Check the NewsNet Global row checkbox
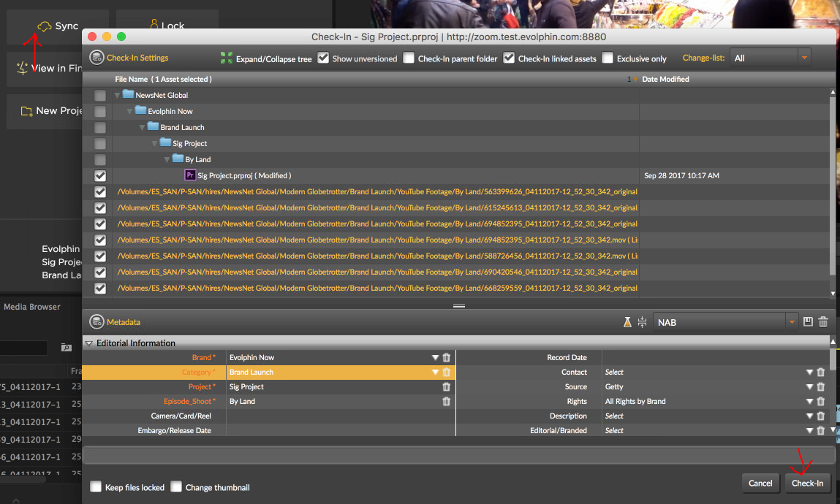 (x=100, y=95)
